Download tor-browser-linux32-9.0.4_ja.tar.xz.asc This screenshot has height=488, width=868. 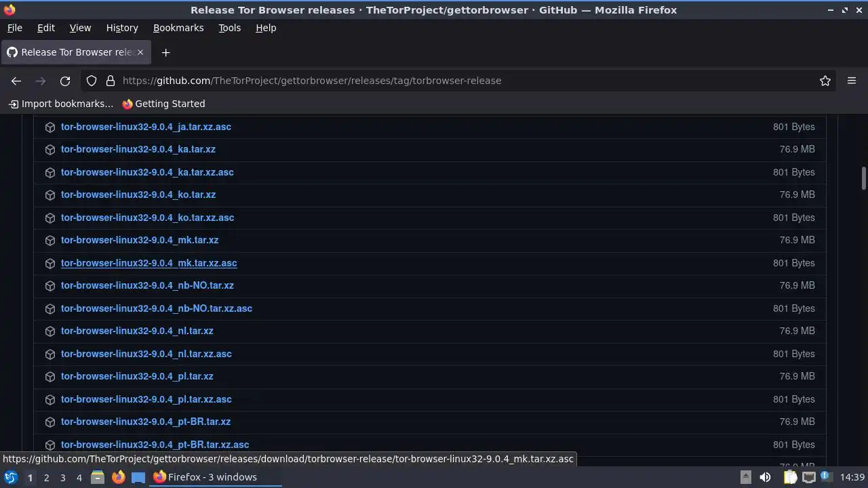tap(146, 127)
